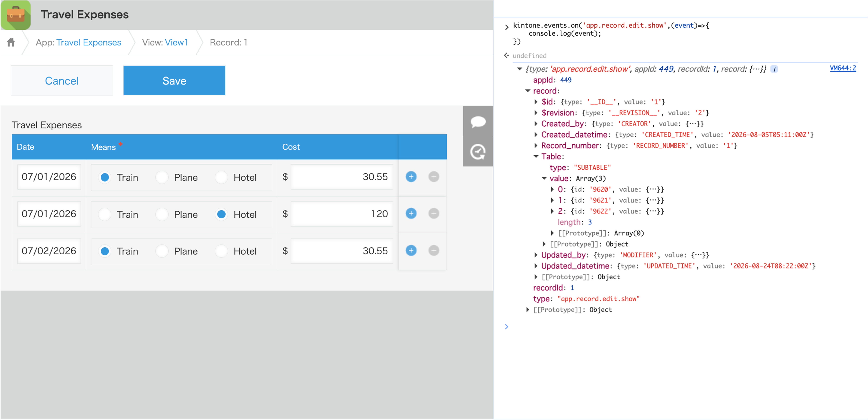Remove the Hotel 120 row

pyautogui.click(x=434, y=214)
